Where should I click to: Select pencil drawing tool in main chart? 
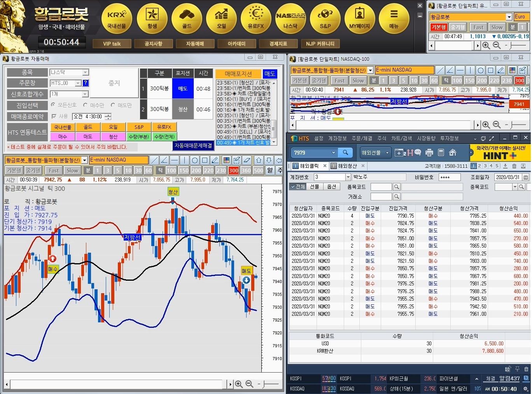coord(215,160)
